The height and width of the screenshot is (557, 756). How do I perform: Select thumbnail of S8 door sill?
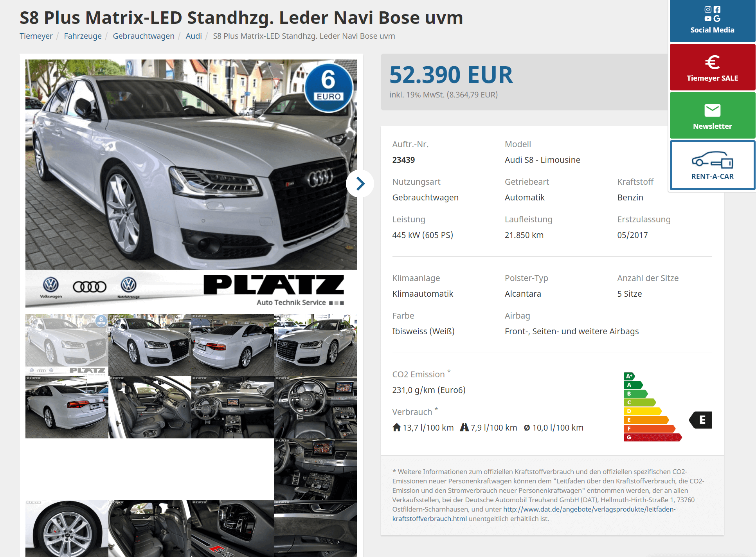[233, 528]
